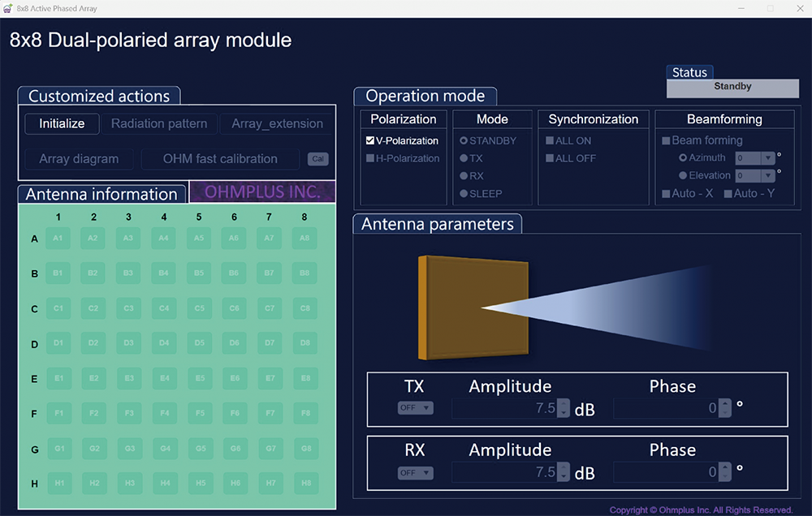Click the TX Amplitude value field
812x516 pixels.
click(x=504, y=408)
